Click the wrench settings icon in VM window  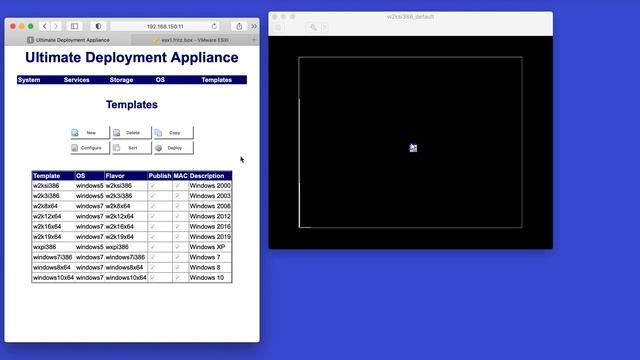(313, 27)
